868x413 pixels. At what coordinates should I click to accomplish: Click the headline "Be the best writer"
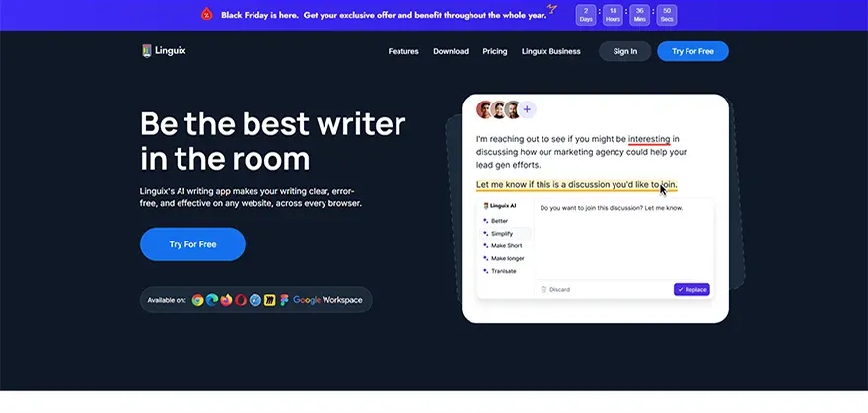(x=273, y=124)
